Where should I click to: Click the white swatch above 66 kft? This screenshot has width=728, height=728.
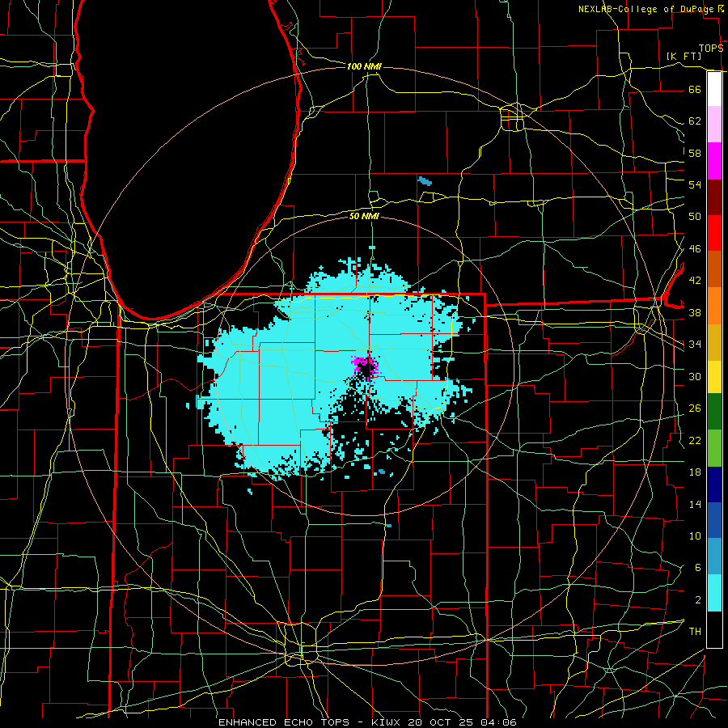(x=714, y=89)
